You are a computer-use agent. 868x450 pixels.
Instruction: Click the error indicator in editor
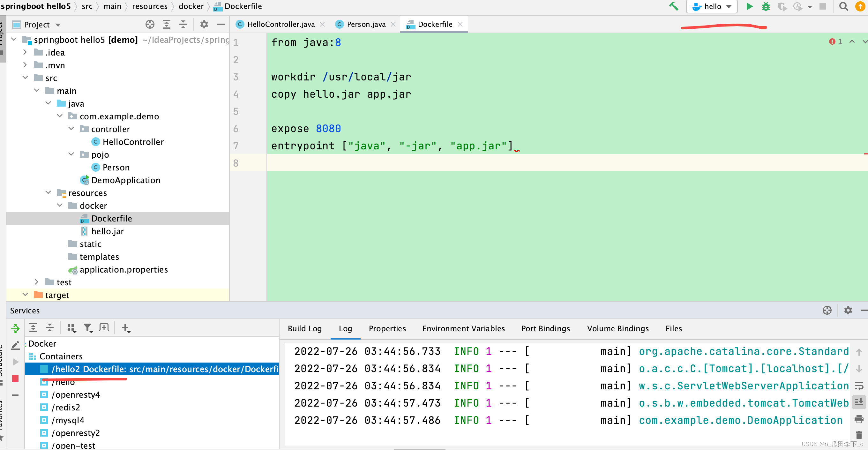tap(832, 41)
